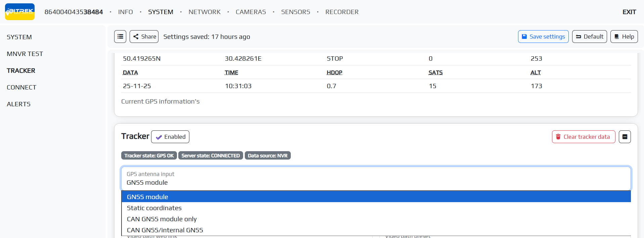Select CAN GNSS/internal GNSS option

pos(165,230)
